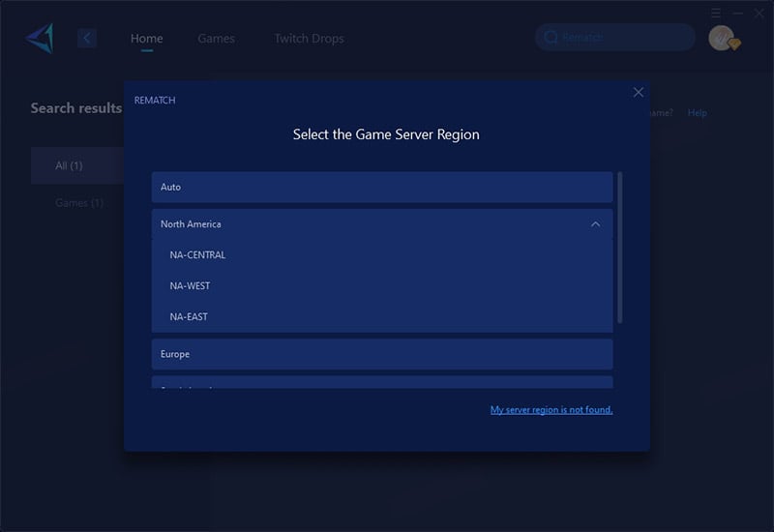Click the app logo
Viewport: 774px width, 532px height.
point(40,38)
